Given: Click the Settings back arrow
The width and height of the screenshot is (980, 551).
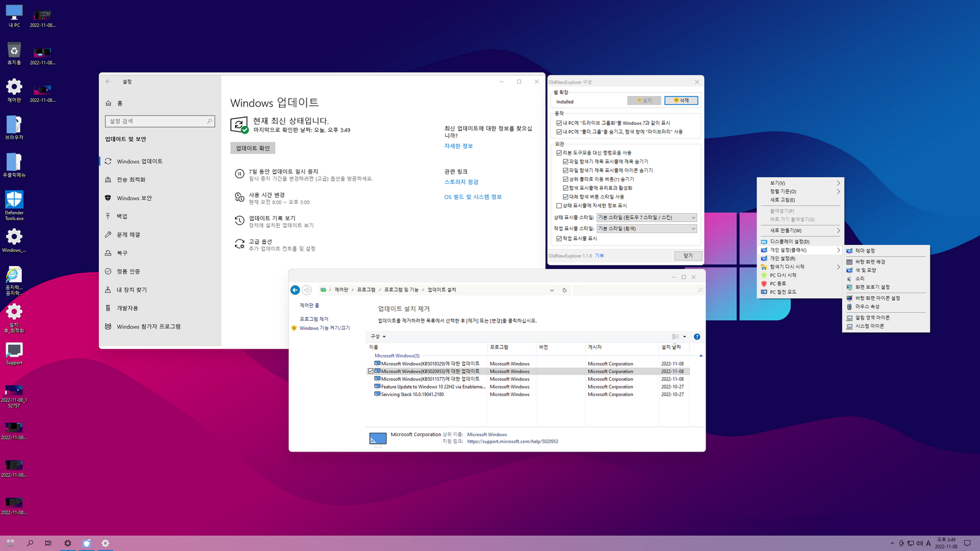Looking at the screenshot, I should [108, 82].
